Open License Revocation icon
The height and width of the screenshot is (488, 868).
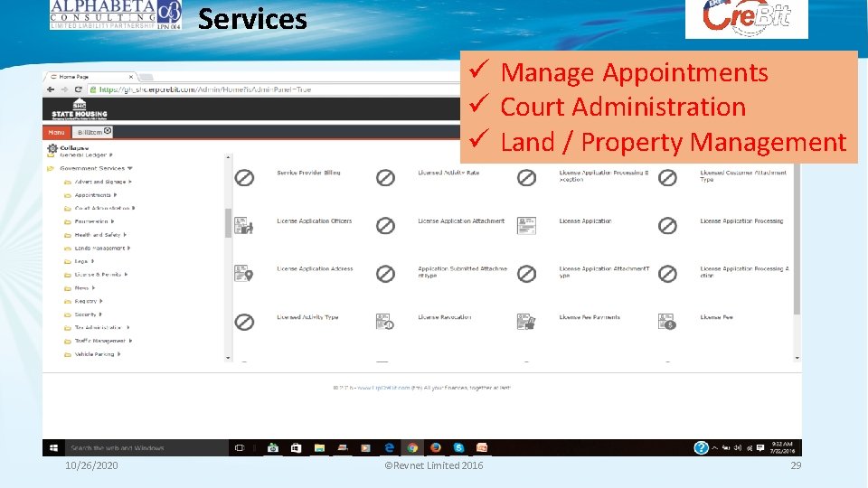pos(385,322)
